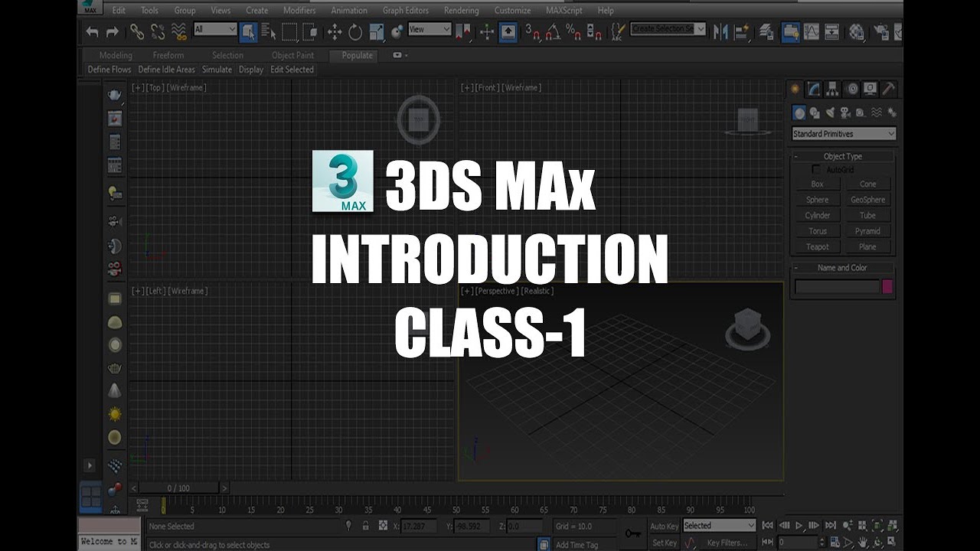Open the Utilities hammer panel

[888, 89]
